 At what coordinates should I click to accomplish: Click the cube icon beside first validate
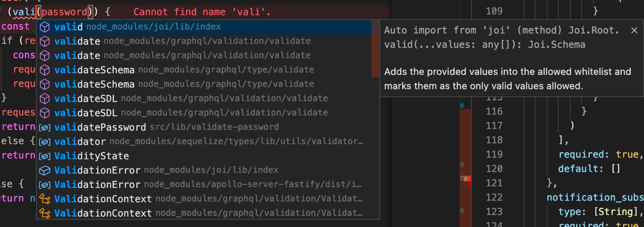click(45, 41)
